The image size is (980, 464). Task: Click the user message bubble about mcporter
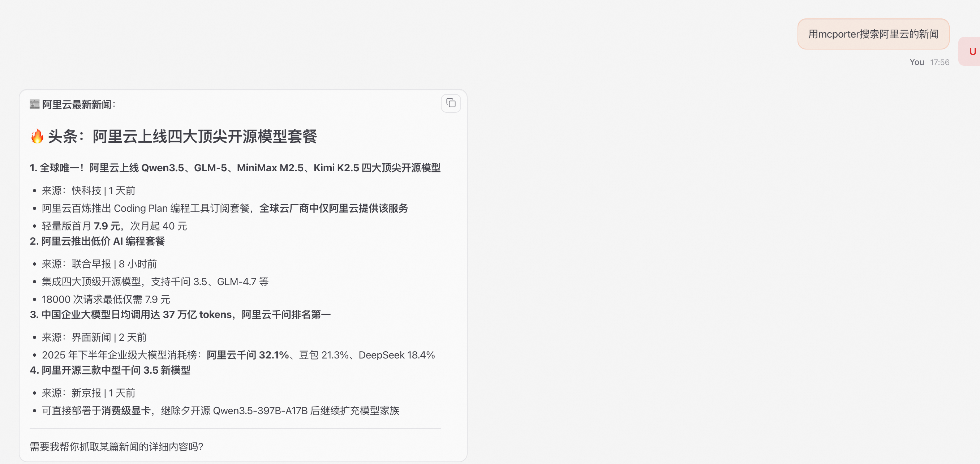coord(873,34)
